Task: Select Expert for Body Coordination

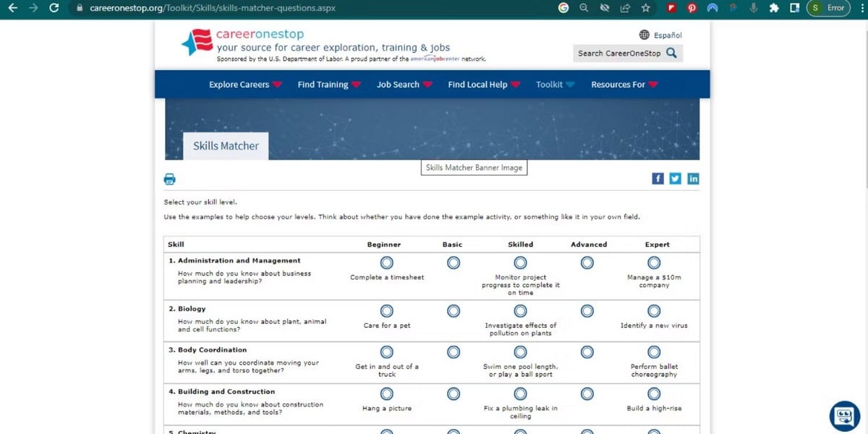Action: click(654, 352)
